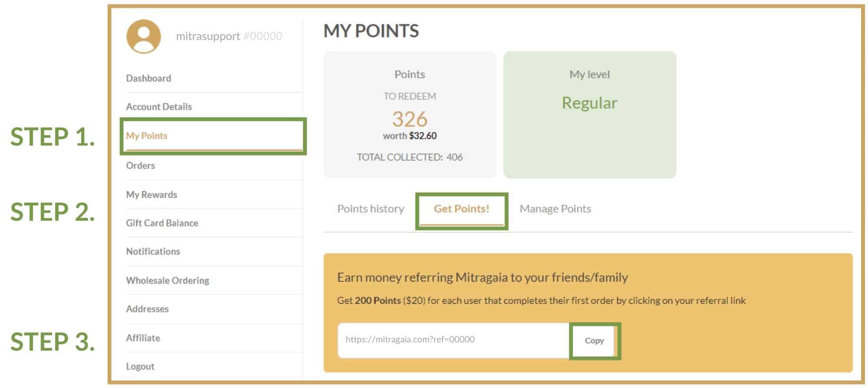Select the Get Points! tab
Image resolution: width=868 pixels, height=388 pixels.
(x=461, y=209)
